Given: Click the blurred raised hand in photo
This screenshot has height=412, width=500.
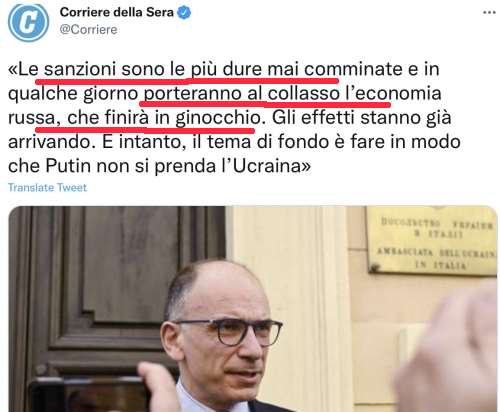Looking at the screenshot, I should [449, 350].
